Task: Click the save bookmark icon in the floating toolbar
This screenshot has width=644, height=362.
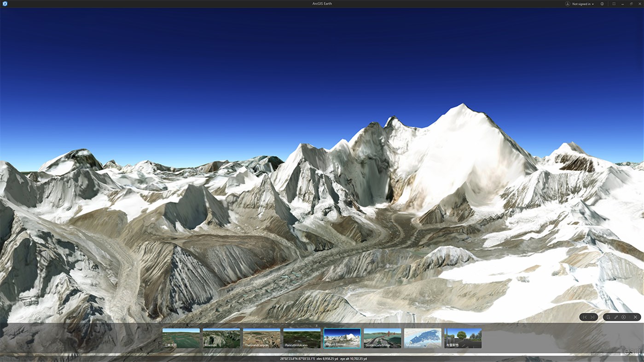Action: [608, 317]
